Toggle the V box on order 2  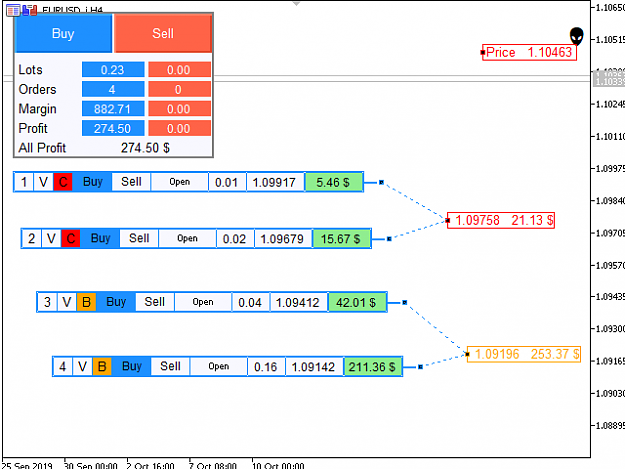click(51, 239)
